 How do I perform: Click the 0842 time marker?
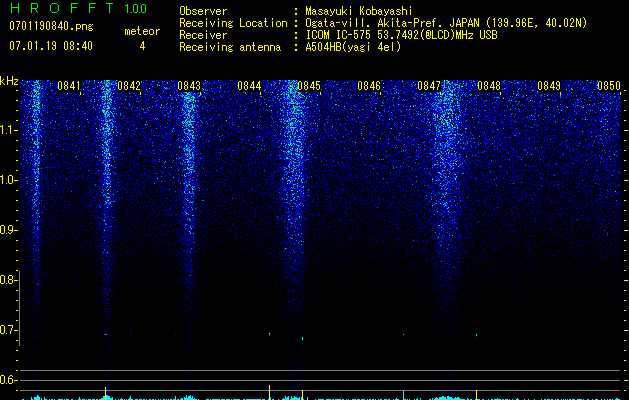[x=129, y=86]
